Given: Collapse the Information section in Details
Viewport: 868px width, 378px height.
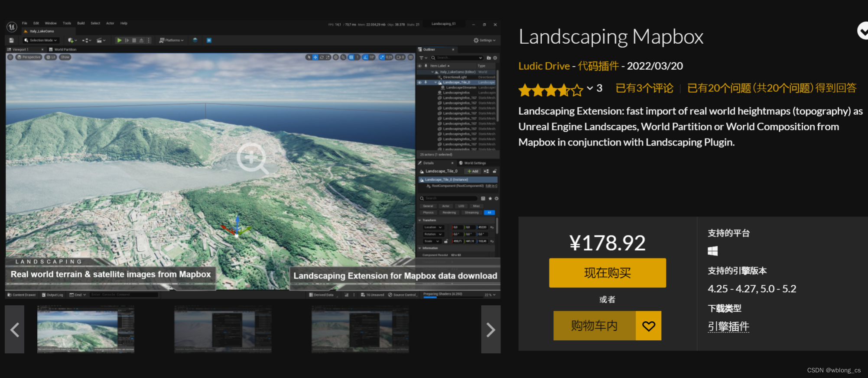Looking at the screenshot, I should [419, 248].
